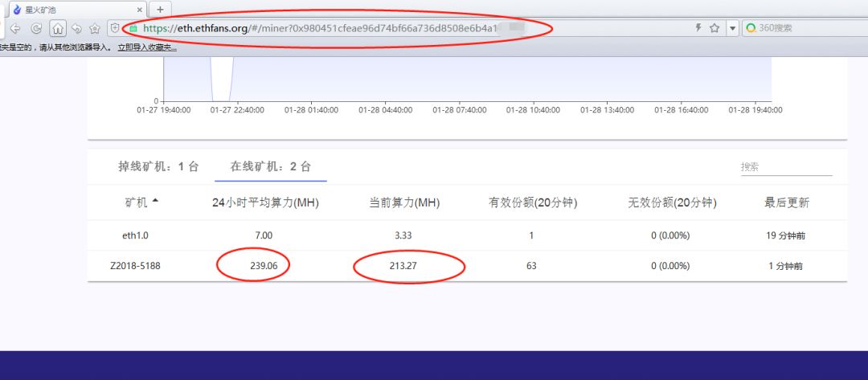Click chart axis label 01-27 22:40:00
The image size is (868, 380).
(x=237, y=110)
